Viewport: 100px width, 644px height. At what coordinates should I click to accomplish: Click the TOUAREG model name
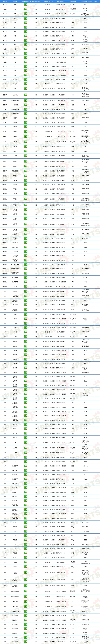click(x=15, y=611)
